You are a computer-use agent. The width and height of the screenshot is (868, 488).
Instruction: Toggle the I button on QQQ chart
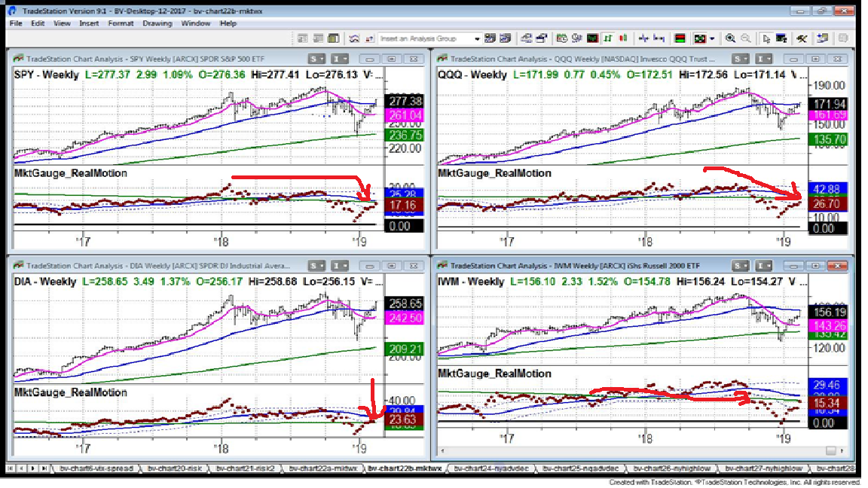pos(763,59)
